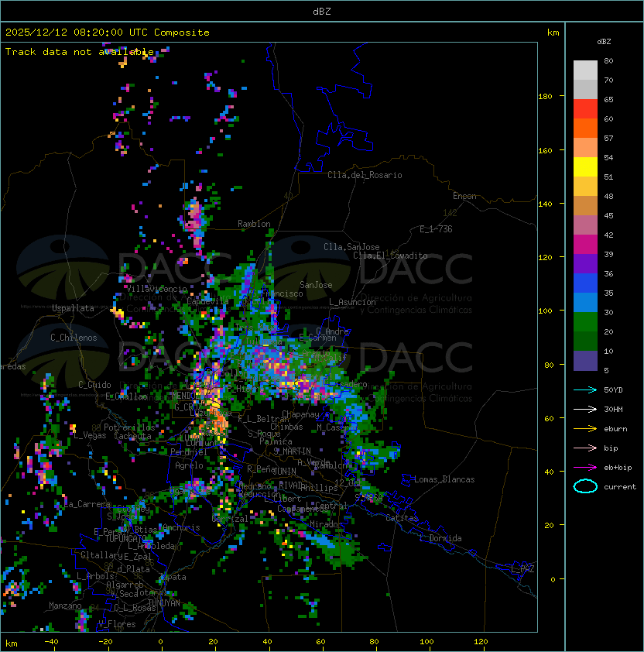
Task: Click the S_MARTIN map label
Action: coord(292,451)
